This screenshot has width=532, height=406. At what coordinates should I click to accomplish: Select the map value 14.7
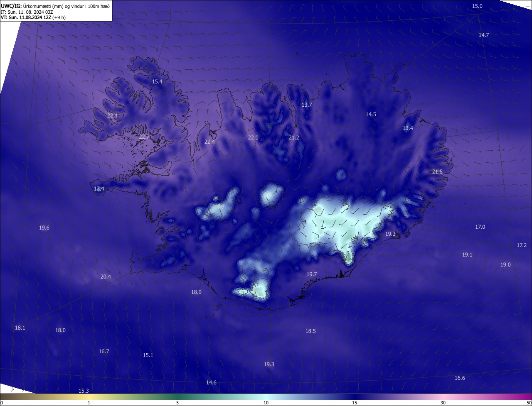(x=484, y=35)
